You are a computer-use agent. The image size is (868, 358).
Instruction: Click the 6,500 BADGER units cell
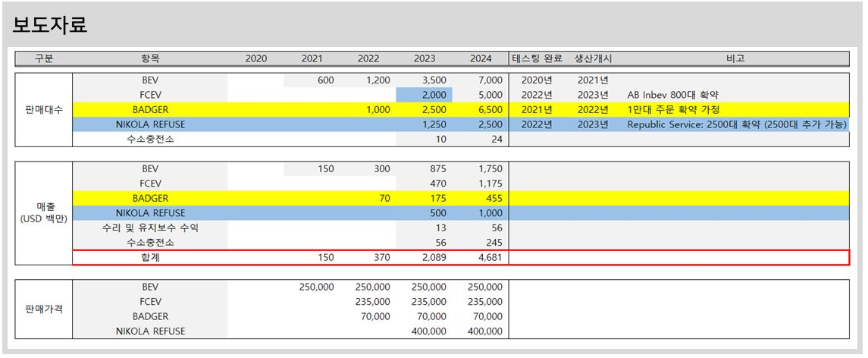click(490, 110)
